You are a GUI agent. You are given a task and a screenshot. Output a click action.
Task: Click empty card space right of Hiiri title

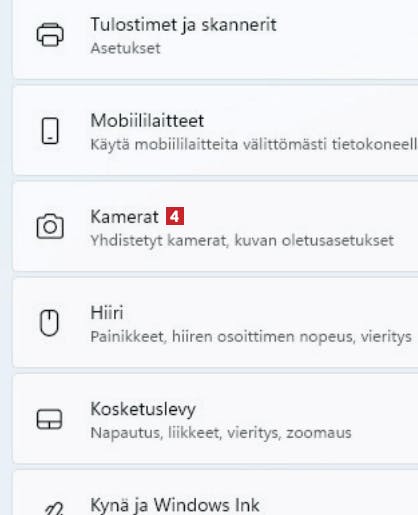point(267,313)
